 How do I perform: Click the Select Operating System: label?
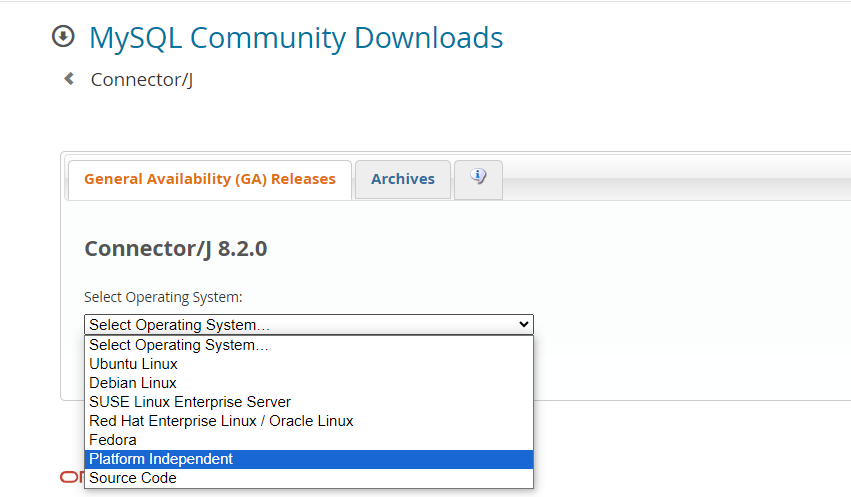click(163, 297)
